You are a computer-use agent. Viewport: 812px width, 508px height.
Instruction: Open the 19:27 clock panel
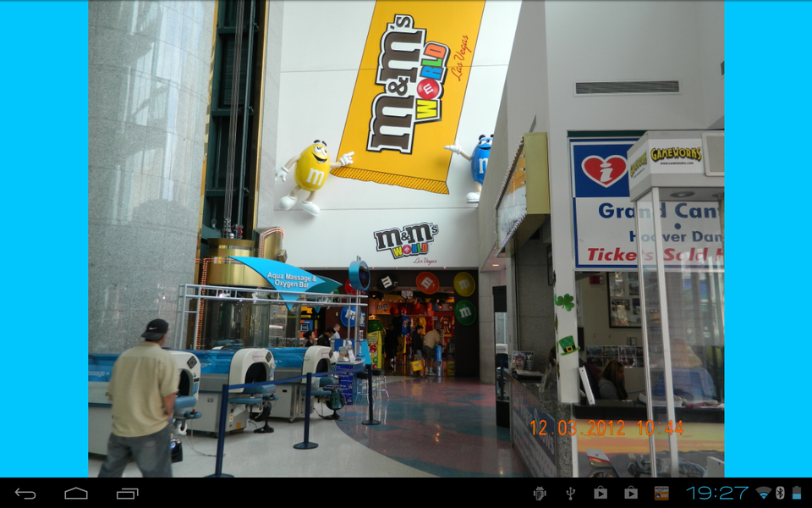pos(718,493)
